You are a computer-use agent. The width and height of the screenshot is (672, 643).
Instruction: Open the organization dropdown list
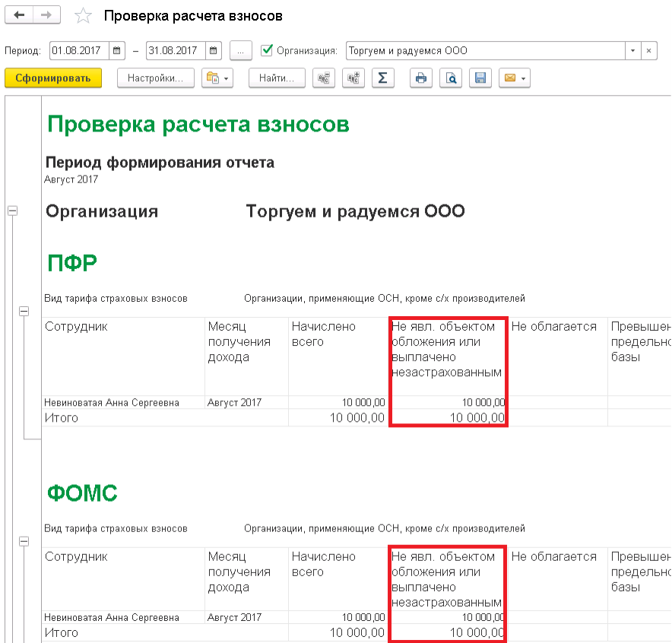[x=632, y=51]
